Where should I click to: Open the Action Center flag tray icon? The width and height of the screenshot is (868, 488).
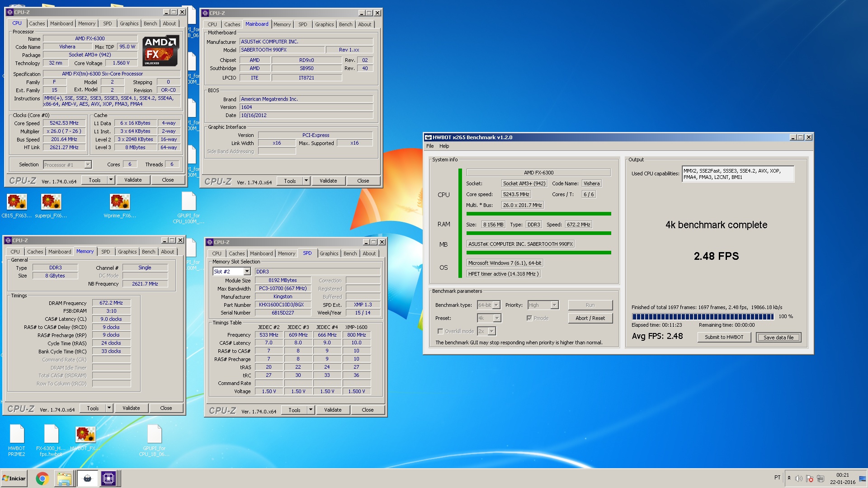tap(809, 478)
